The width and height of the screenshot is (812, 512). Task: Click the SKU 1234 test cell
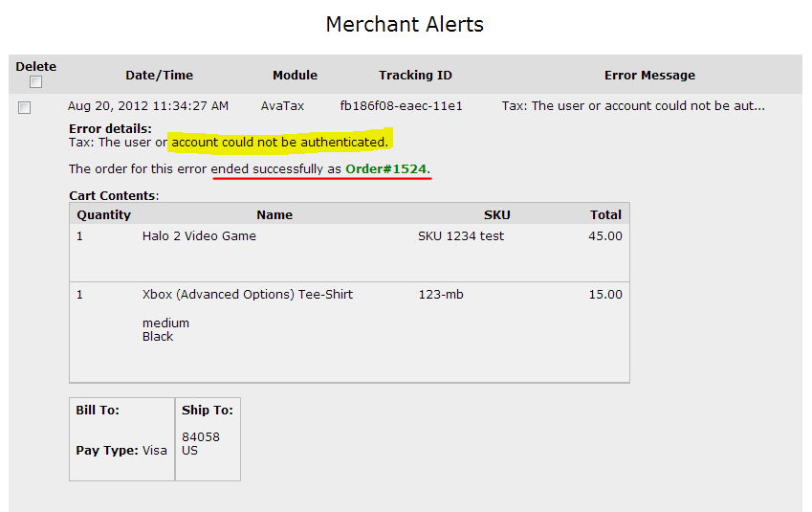coord(461,236)
